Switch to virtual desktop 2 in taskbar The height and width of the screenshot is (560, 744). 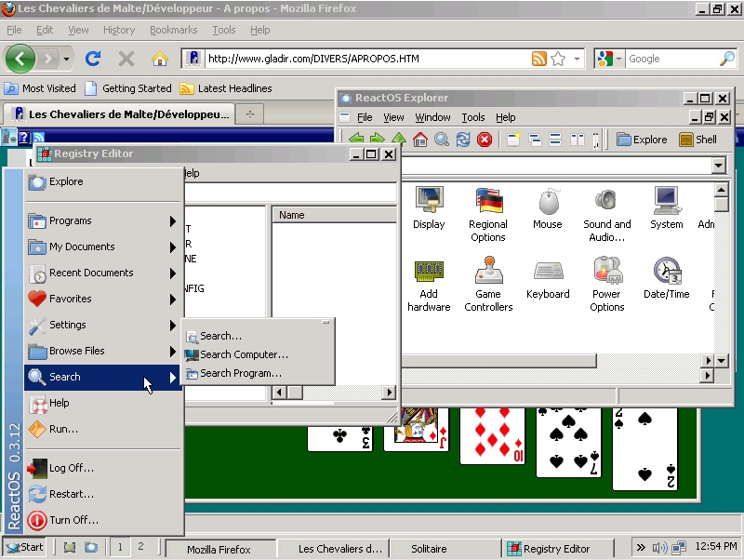click(x=140, y=547)
